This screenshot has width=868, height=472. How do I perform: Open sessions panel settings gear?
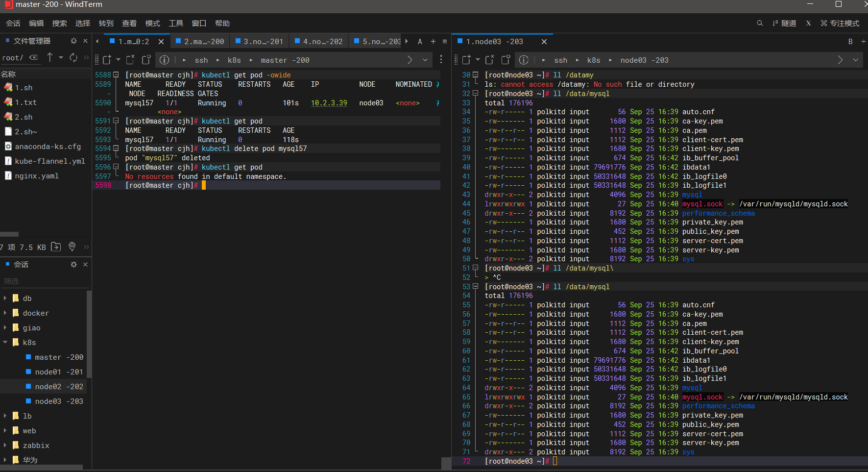(x=73, y=264)
